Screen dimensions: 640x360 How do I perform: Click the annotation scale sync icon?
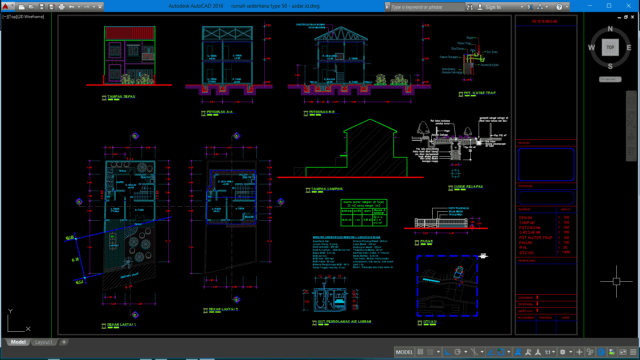tap(538, 352)
